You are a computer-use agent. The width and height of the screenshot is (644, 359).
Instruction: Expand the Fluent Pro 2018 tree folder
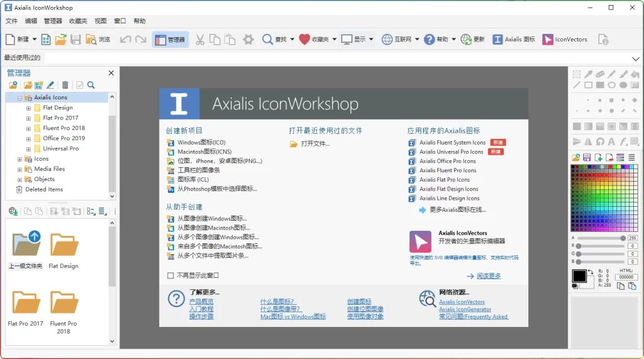tap(28, 128)
